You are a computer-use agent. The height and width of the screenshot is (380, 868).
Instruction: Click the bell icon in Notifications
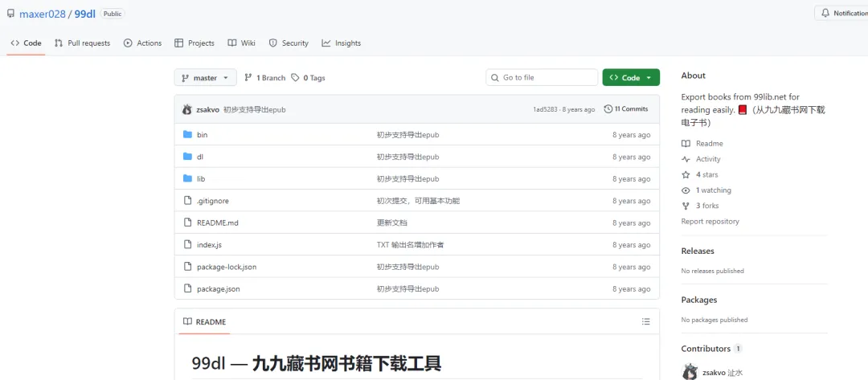(825, 13)
